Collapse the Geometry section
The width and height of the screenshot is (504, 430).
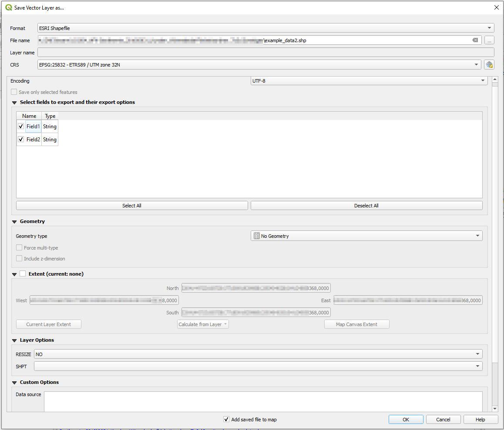[x=14, y=221]
